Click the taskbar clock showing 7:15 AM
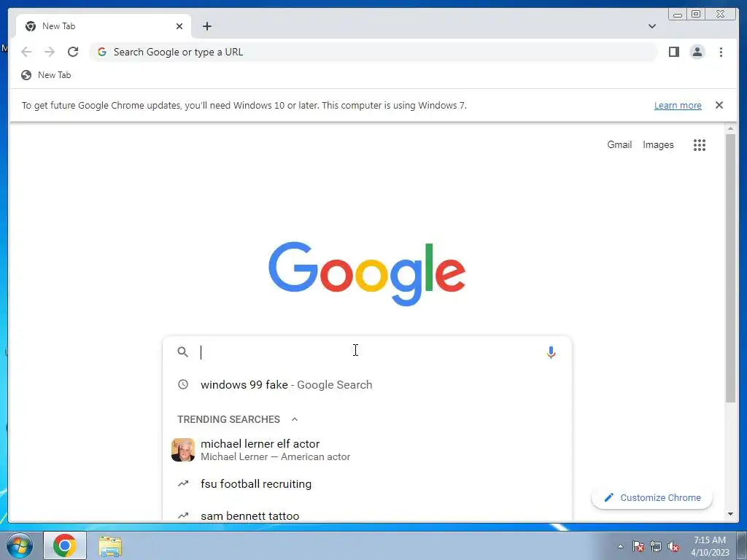Screen dimensions: 747x560 coord(710,545)
